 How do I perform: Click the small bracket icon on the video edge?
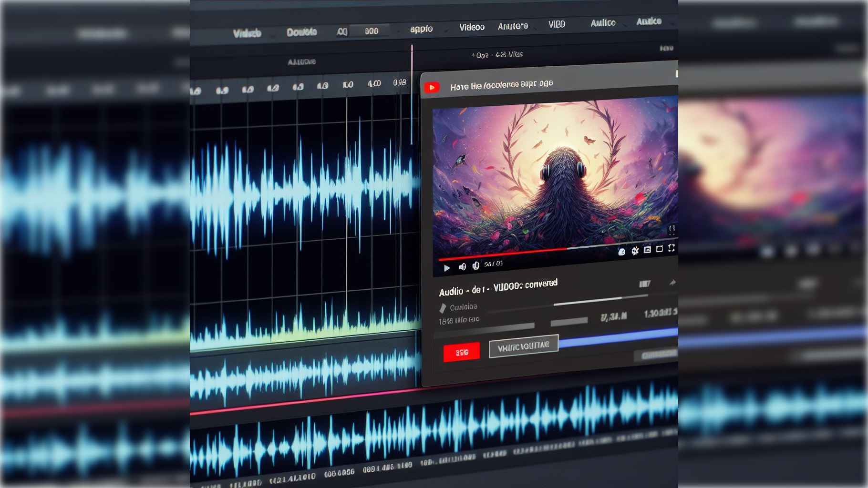(x=672, y=230)
